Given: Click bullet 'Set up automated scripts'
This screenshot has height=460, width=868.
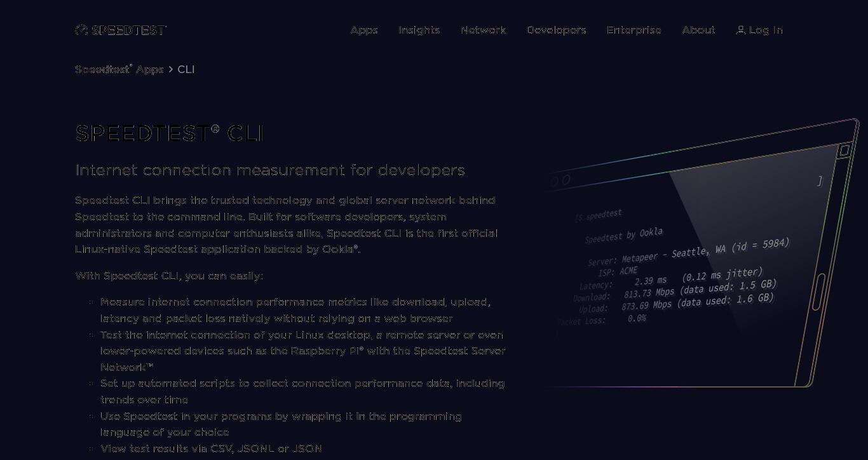Looking at the screenshot, I should [x=302, y=391].
